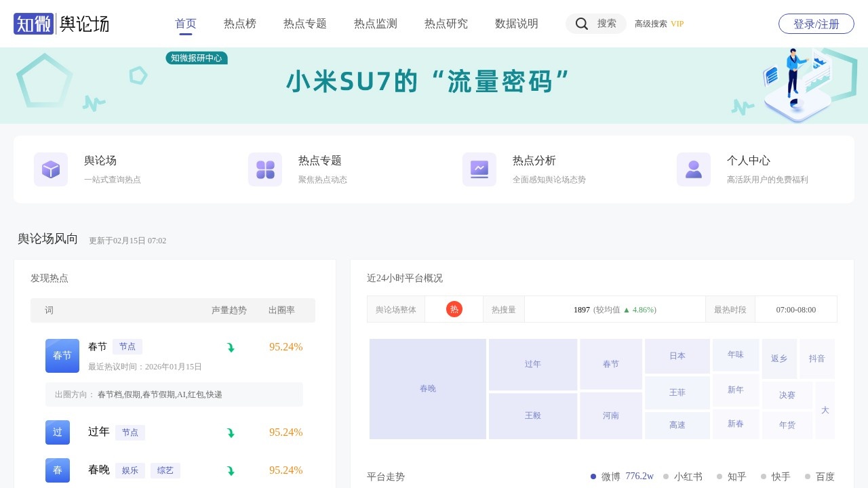Image resolution: width=868 pixels, height=488 pixels.
Task: Open the 热点分析 chart icon
Action: pos(479,169)
